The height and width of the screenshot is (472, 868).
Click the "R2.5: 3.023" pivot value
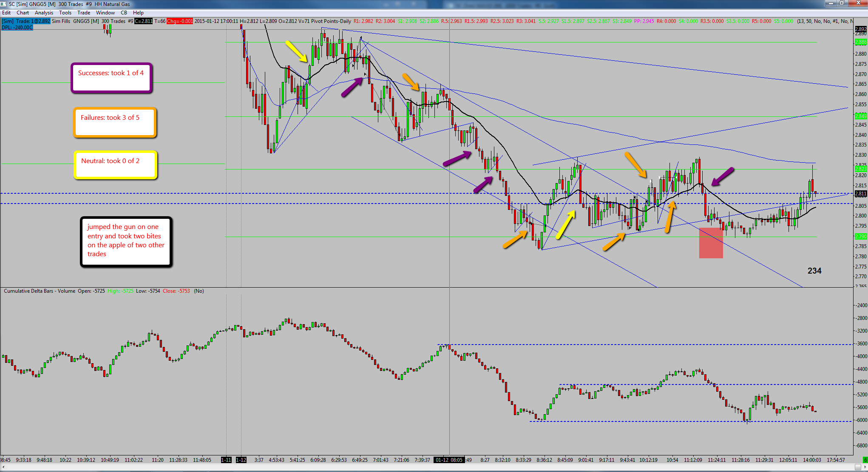coord(502,21)
